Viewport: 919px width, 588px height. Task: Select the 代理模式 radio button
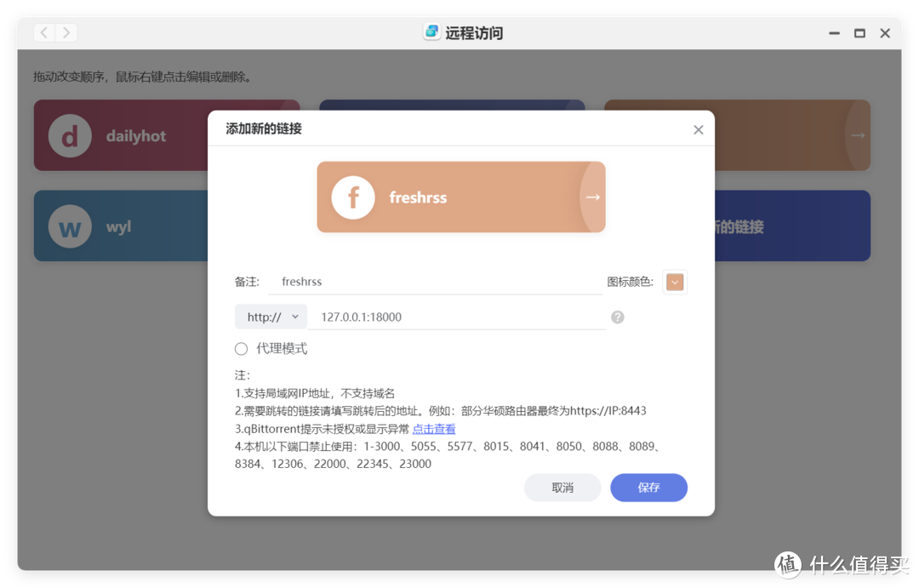[240, 348]
